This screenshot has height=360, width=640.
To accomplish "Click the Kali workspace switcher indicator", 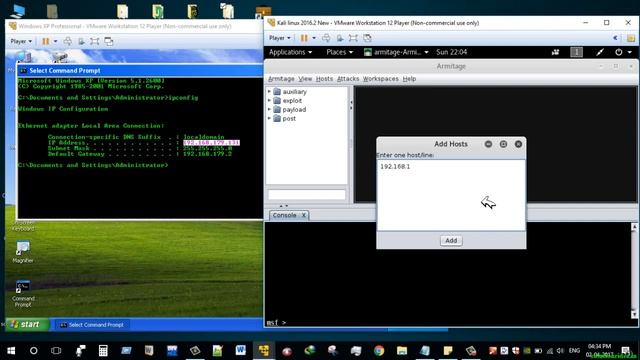I will tap(576, 52).
